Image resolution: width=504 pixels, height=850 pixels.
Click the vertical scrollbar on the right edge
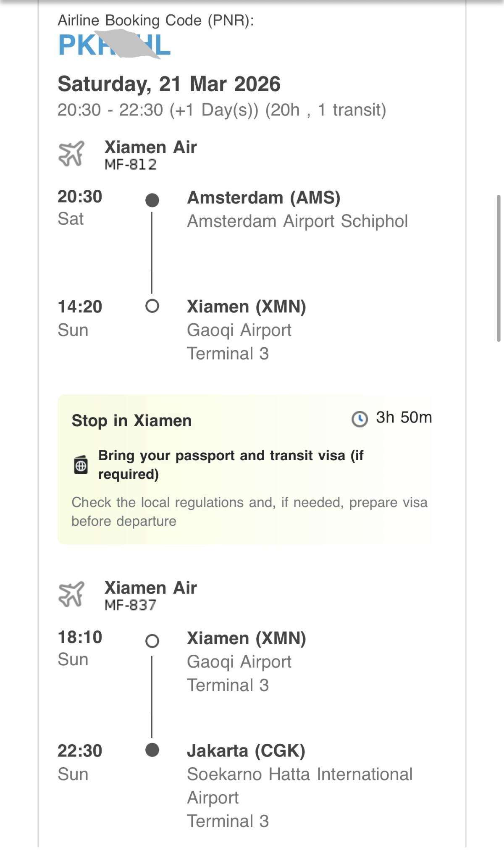[x=499, y=269]
